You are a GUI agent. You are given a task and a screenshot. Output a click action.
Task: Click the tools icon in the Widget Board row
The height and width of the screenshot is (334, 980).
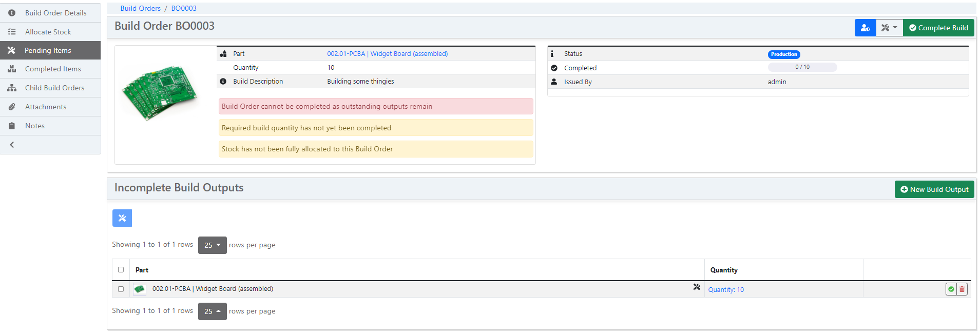[x=697, y=287]
